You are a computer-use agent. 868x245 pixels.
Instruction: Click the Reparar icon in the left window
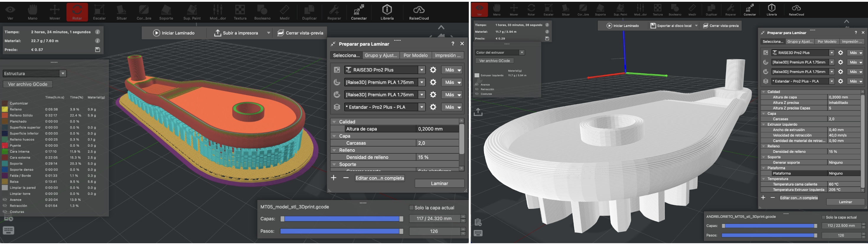tap(334, 12)
